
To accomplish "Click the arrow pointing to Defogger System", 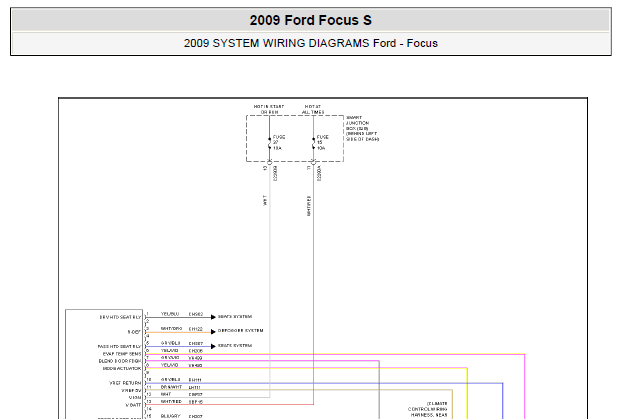I will [x=213, y=331].
